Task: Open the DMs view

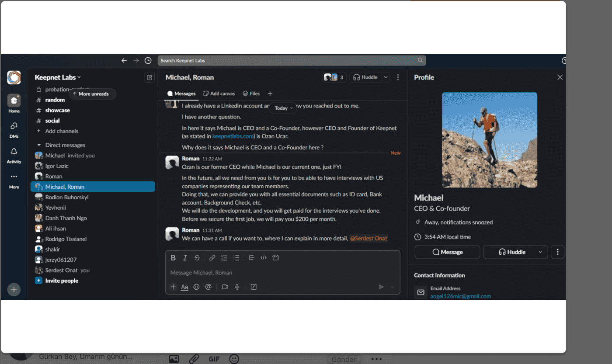Action: 14,130
